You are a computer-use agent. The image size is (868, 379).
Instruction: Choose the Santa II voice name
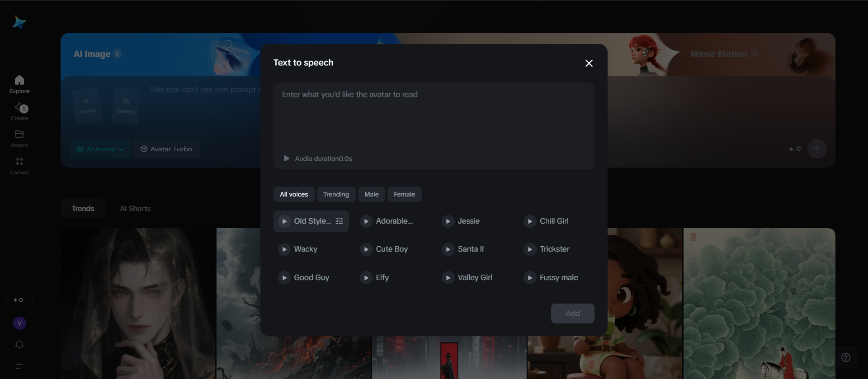(x=471, y=249)
